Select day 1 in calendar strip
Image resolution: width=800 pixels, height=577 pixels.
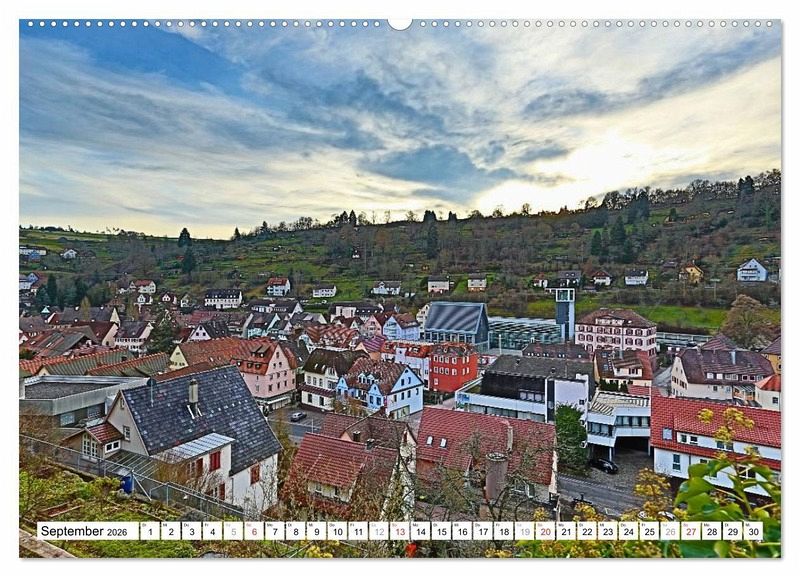pyautogui.click(x=150, y=531)
